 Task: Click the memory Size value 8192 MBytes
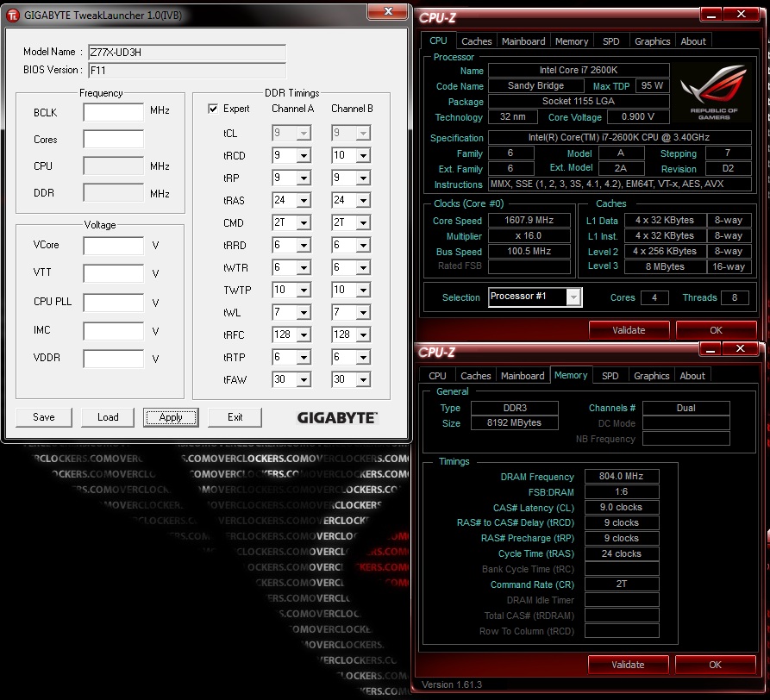point(514,422)
